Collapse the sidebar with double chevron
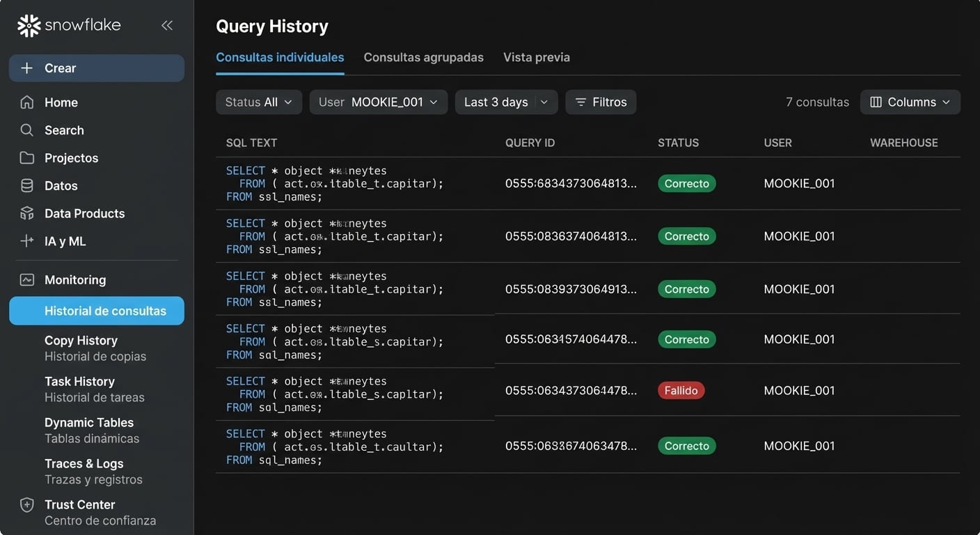Viewport: 980px width, 535px height. [167, 26]
